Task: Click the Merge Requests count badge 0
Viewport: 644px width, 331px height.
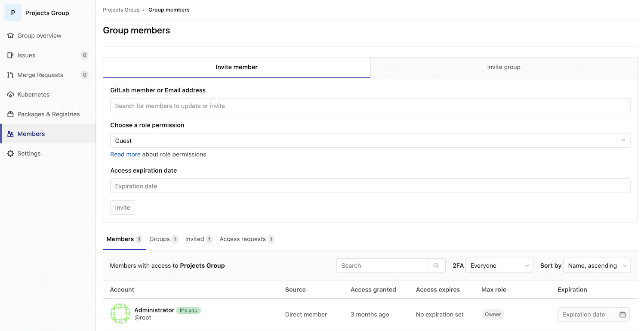Action: click(x=85, y=75)
